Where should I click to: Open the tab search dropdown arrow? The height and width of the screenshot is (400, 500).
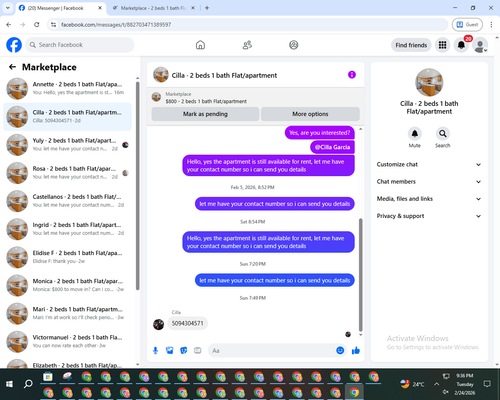(x=8, y=8)
